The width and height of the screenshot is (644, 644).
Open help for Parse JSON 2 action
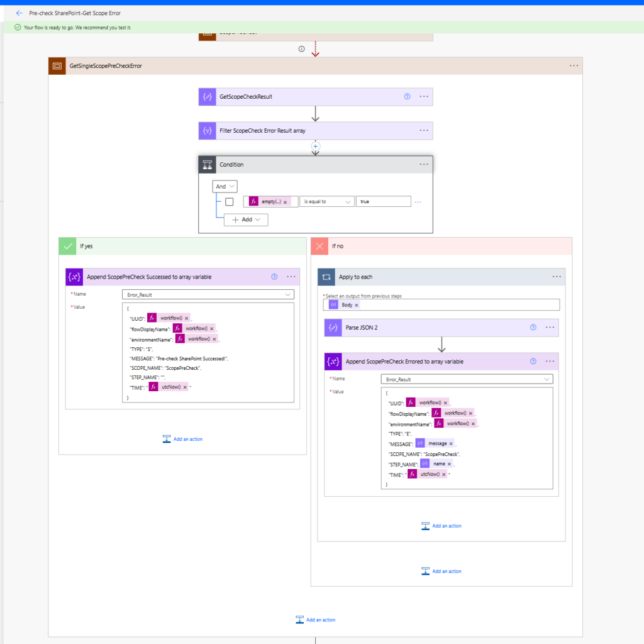[x=533, y=328]
